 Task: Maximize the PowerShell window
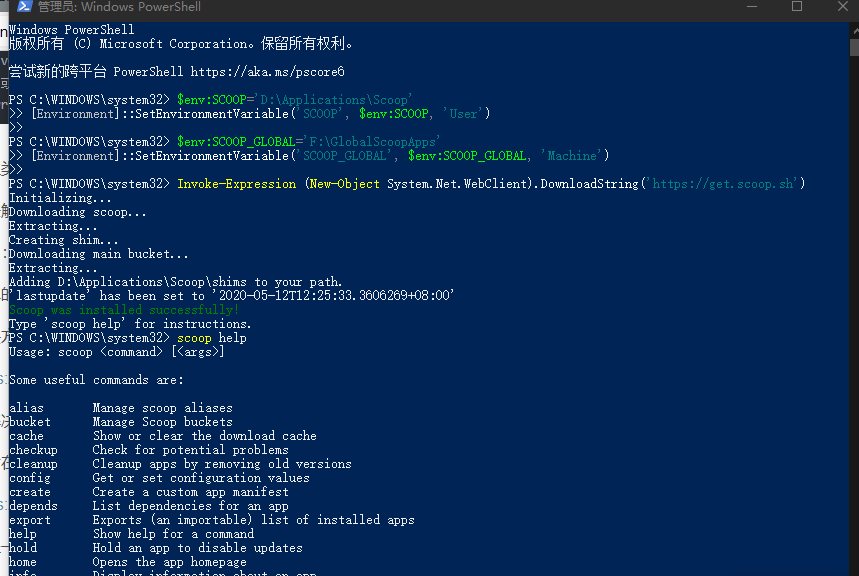[x=797, y=7]
